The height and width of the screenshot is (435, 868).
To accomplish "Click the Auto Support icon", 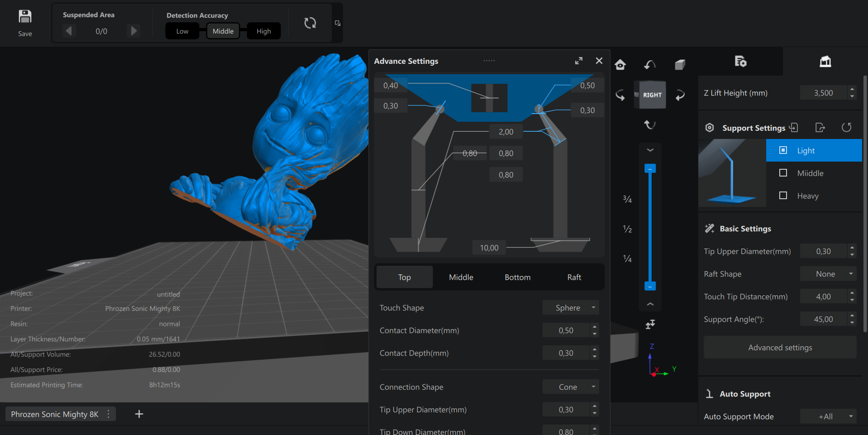I will pos(710,394).
